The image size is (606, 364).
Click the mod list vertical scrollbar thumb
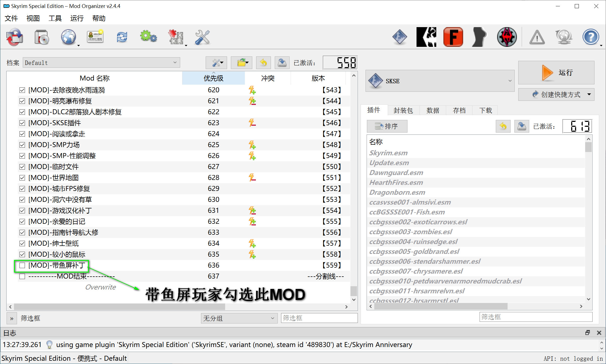click(x=354, y=291)
